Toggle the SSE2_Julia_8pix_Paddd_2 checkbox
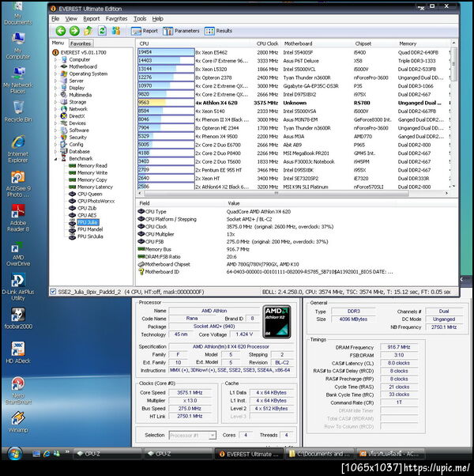474x476 pixels. [54, 292]
